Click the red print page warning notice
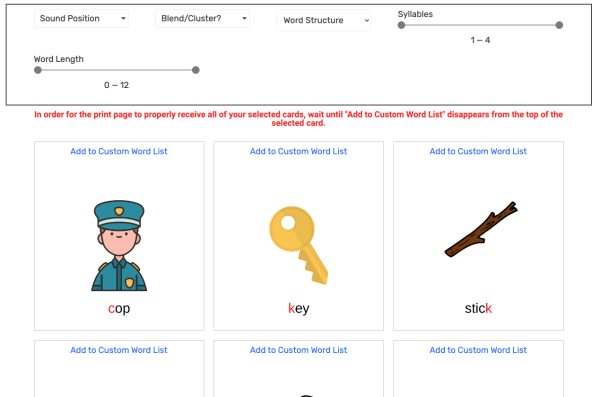 point(298,119)
